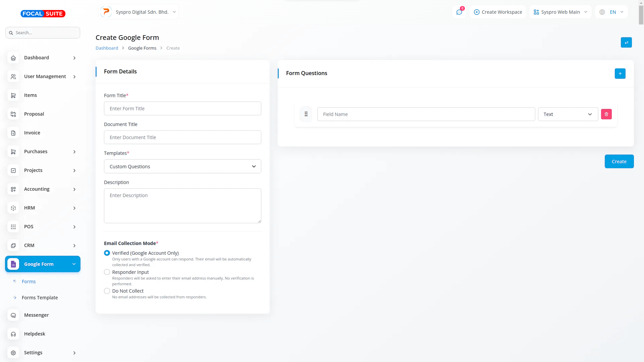Image resolution: width=644 pixels, height=362 pixels.
Task: Click the Messenger icon in sidebar
Action: pos(13,315)
